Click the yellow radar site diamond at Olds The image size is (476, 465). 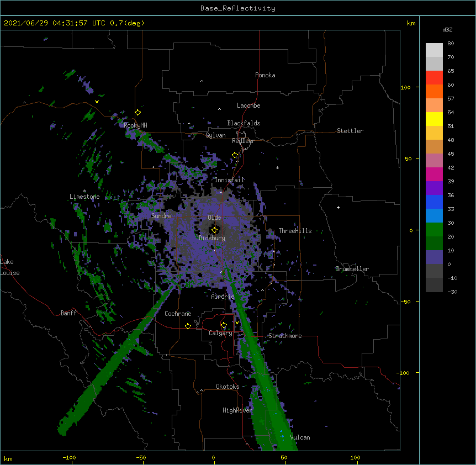click(214, 230)
